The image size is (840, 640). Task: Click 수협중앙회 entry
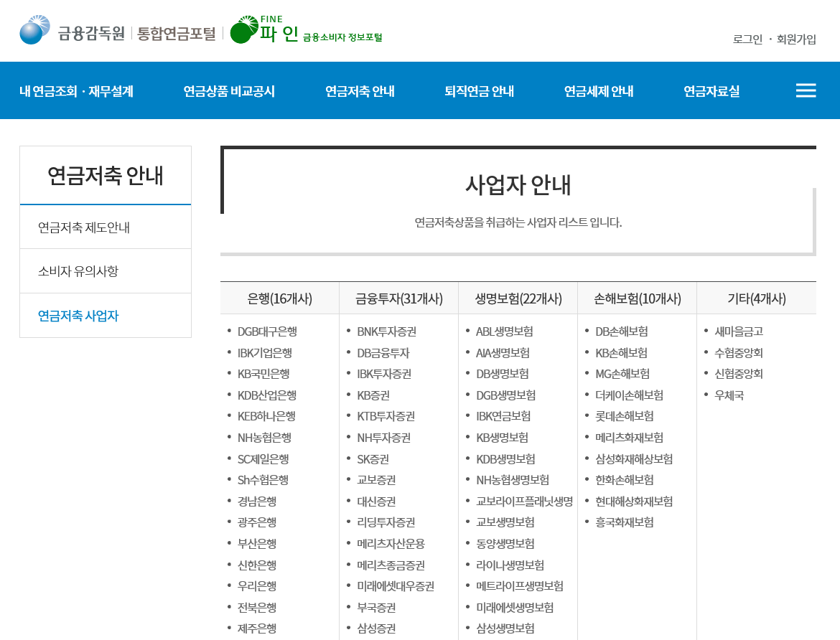(739, 353)
